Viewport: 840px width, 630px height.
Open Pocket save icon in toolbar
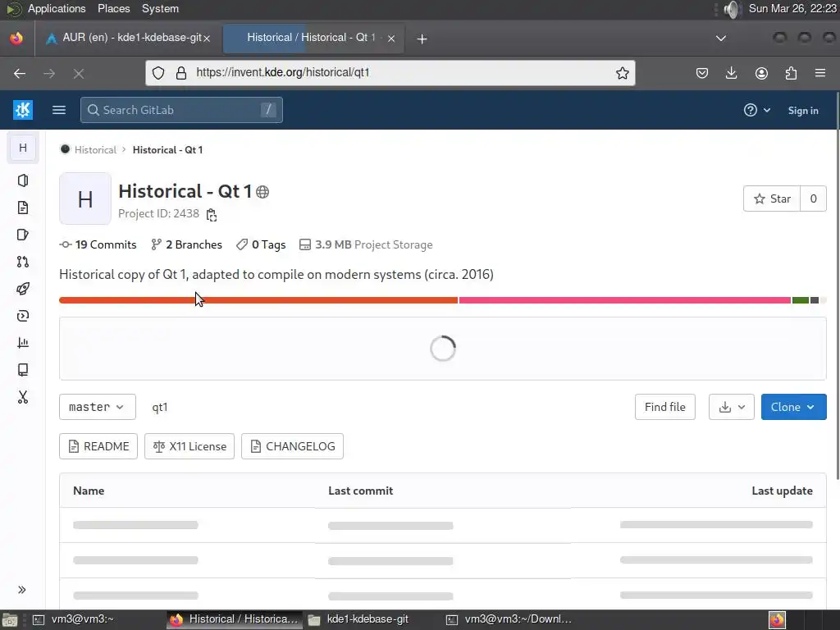[702, 73]
